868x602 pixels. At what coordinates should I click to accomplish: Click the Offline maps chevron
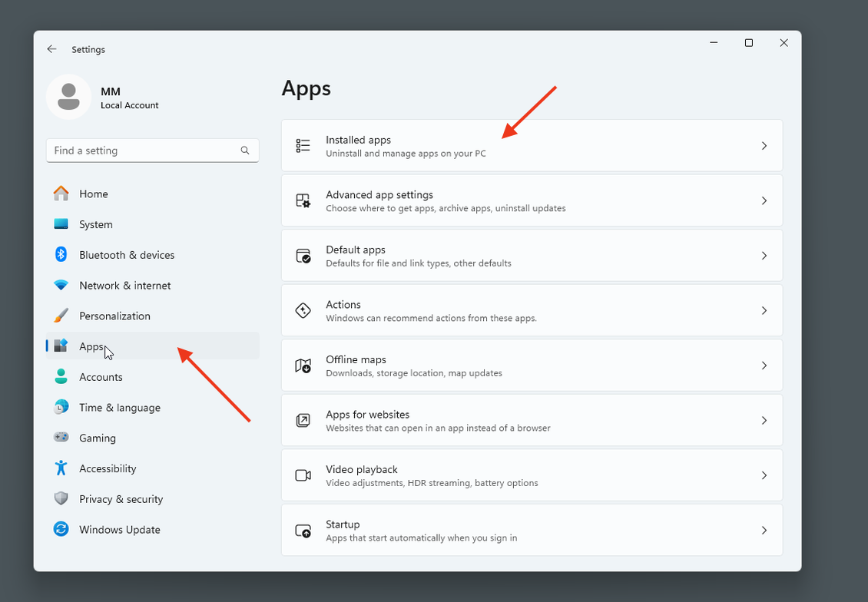click(764, 365)
